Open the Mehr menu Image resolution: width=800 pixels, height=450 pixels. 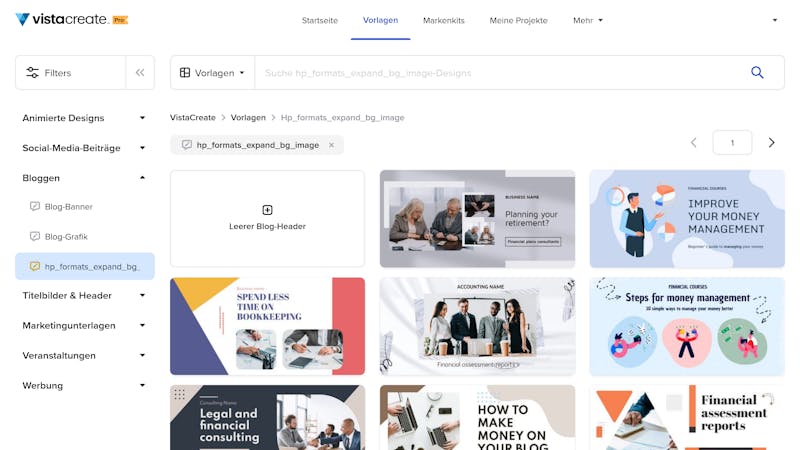pyautogui.click(x=588, y=20)
